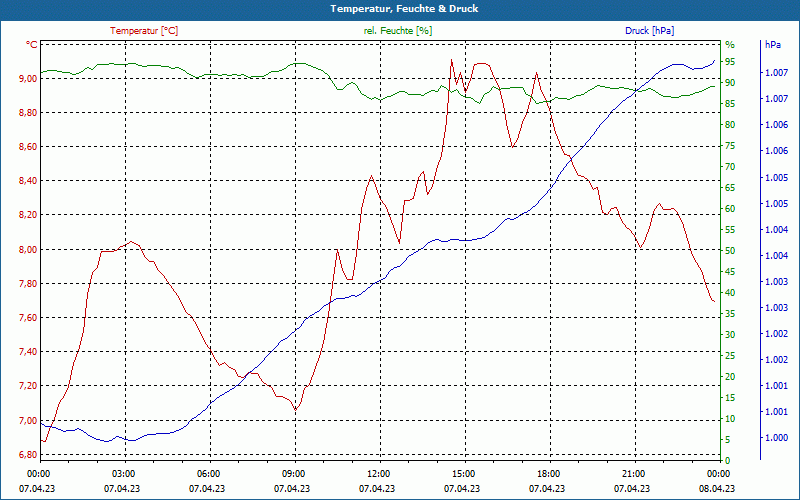Click the '70' humidity axis value
Viewport: 800px width, 500px height.
tap(730, 167)
